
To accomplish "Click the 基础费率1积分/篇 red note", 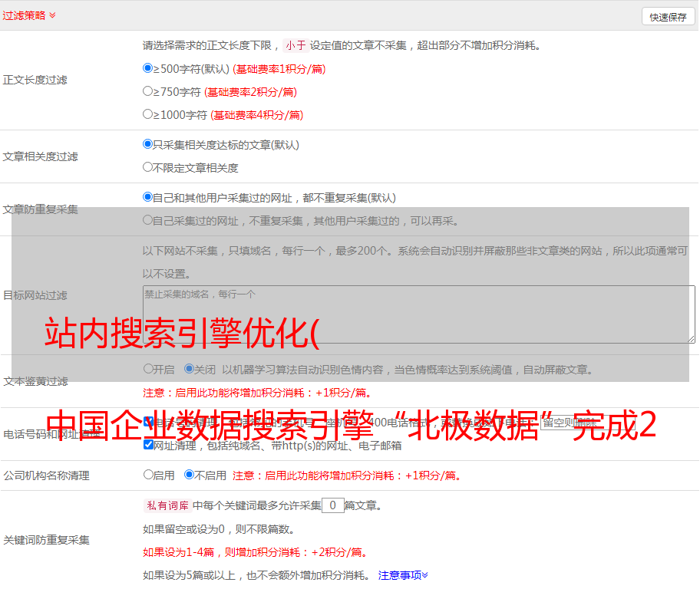I will pyautogui.click(x=279, y=69).
